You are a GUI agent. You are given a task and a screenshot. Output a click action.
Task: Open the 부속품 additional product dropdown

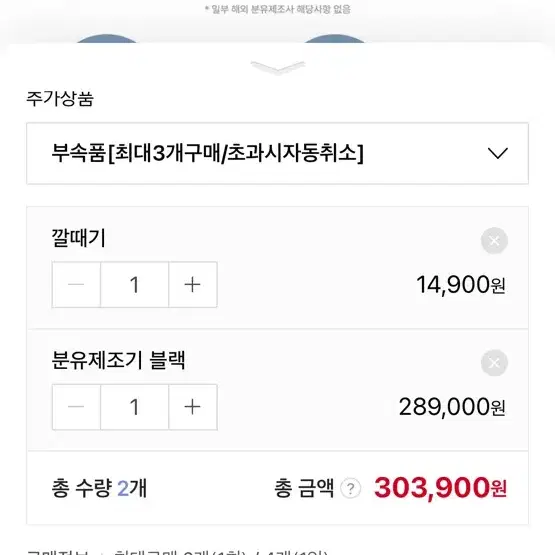[278, 153]
